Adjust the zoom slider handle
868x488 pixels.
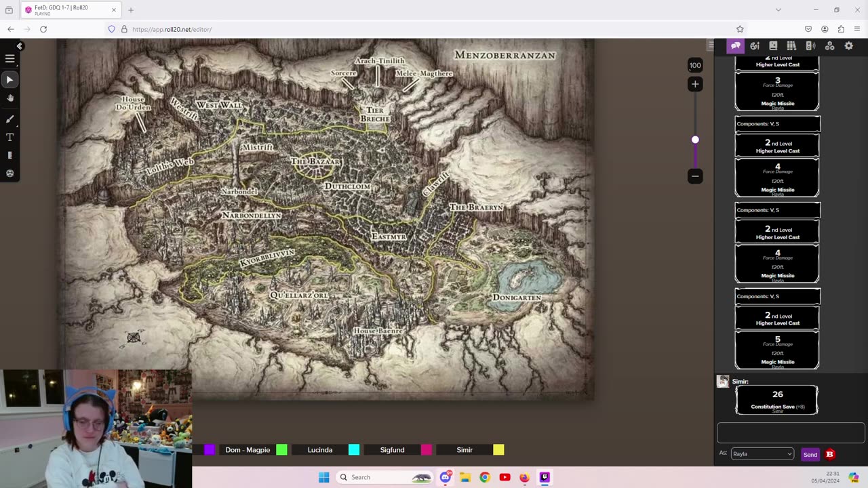point(695,140)
